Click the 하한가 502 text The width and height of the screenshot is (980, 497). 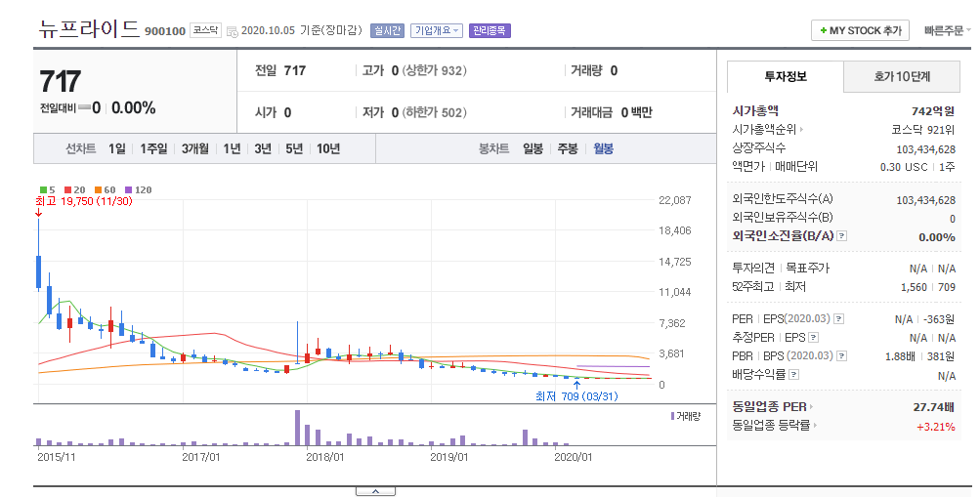pyautogui.click(x=434, y=112)
